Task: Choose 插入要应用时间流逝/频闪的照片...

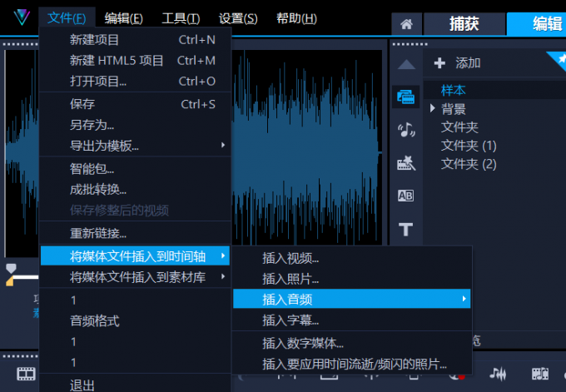Action: point(352,364)
